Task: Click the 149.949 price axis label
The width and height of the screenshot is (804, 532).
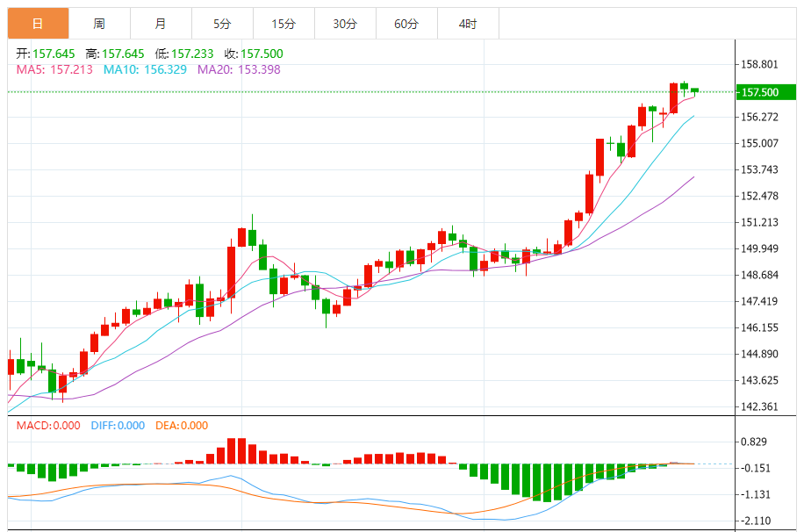Action: click(x=759, y=248)
